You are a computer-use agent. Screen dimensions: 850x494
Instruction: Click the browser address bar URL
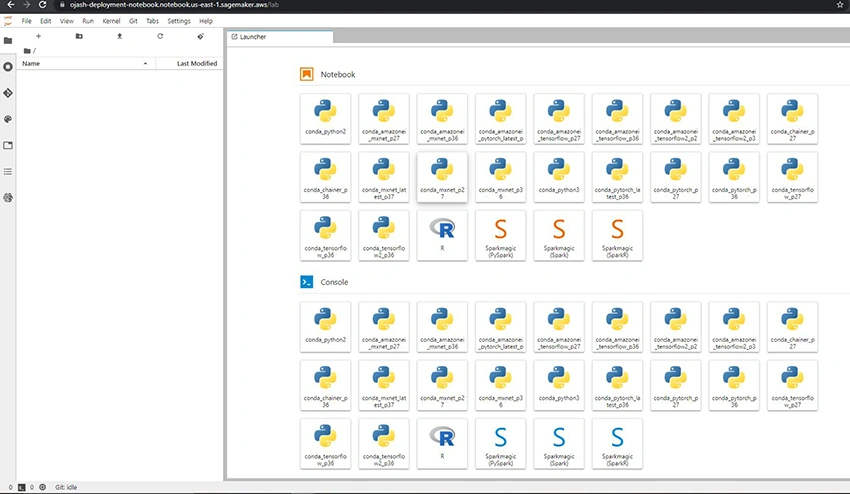click(x=174, y=5)
